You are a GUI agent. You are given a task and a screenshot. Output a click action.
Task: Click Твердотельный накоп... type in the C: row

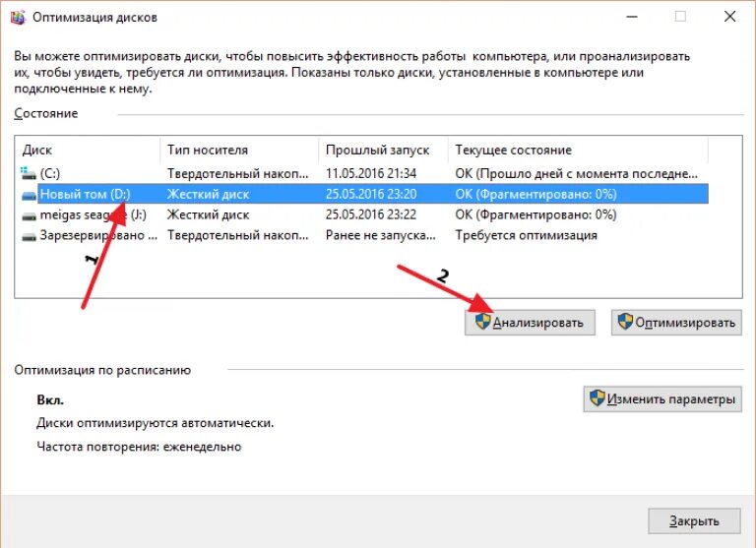(237, 173)
